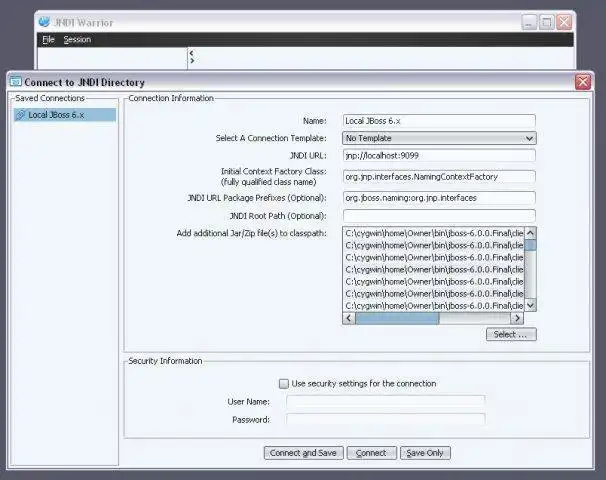Click classpath list scroll right arrow
The image size is (606, 480).
point(517,318)
